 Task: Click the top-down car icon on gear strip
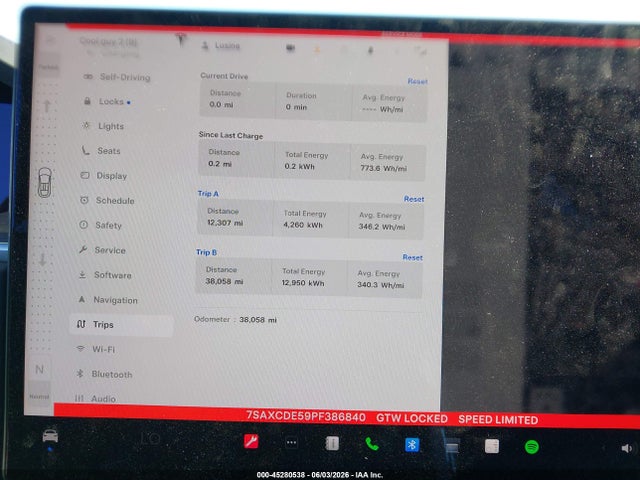(x=44, y=182)
